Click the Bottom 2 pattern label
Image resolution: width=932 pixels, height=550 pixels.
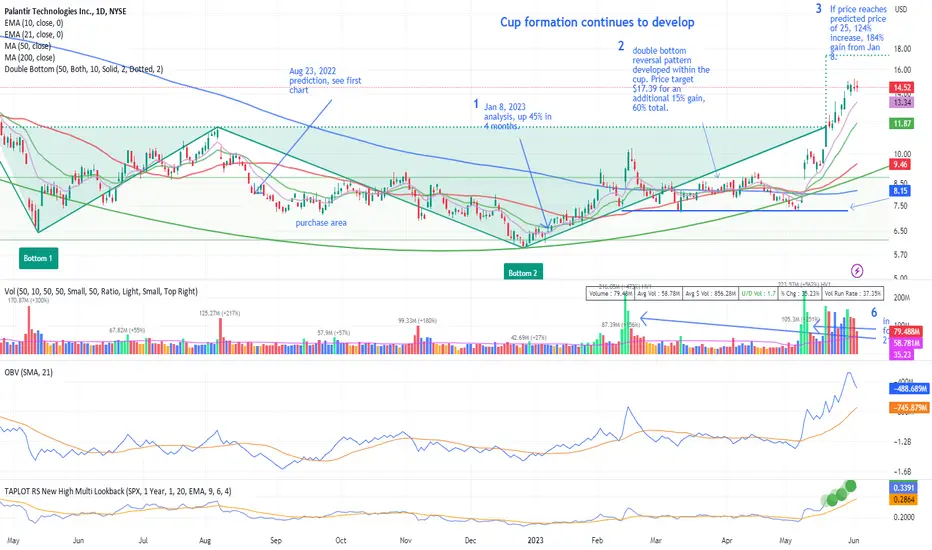point(523,273)
